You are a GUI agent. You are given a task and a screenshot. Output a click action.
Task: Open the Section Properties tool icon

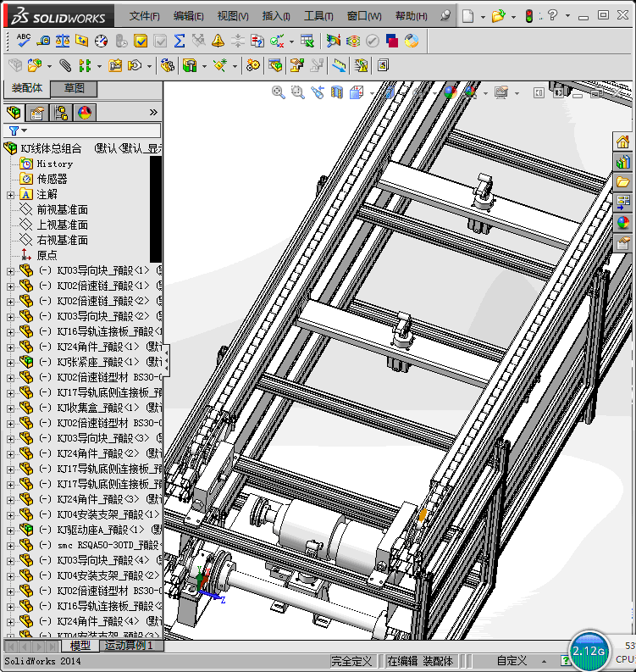point(82,42)
